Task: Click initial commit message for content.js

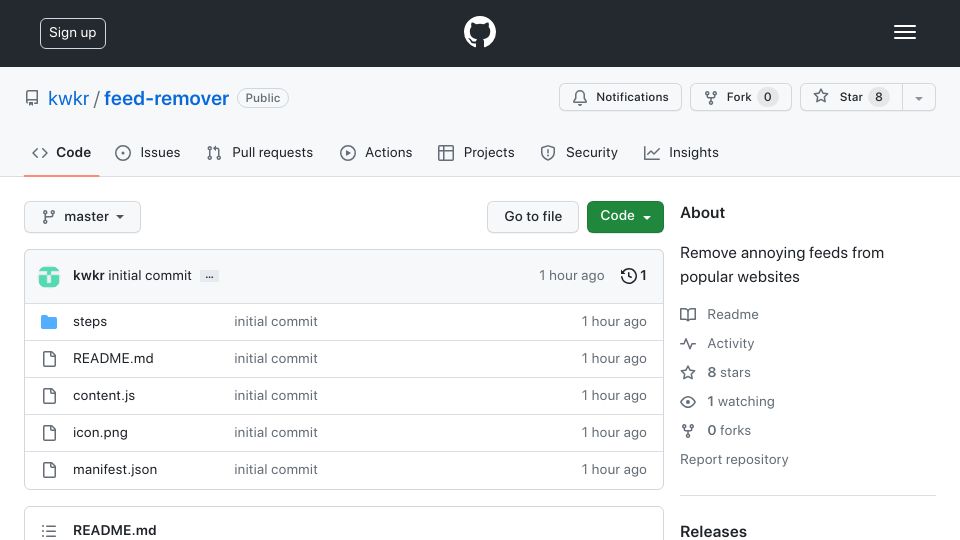Action: coord(276,396)
